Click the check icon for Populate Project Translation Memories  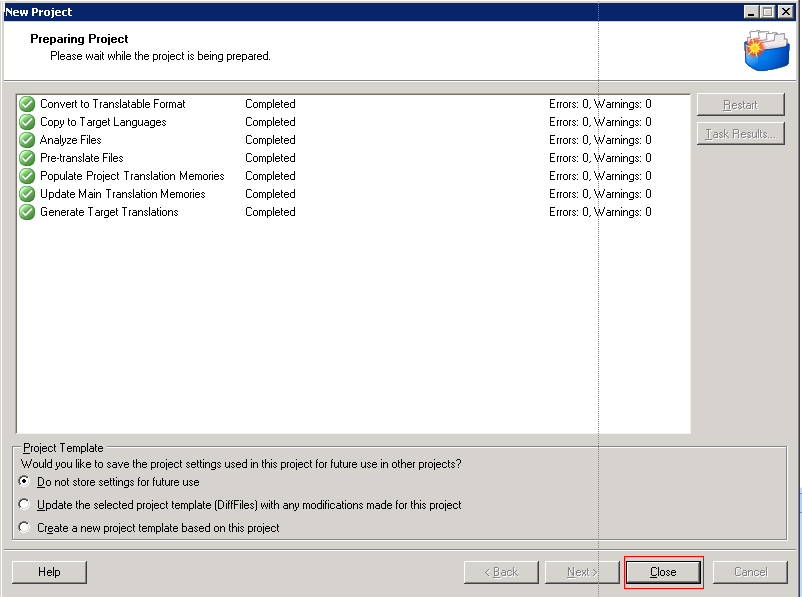[x=27, y=176]
